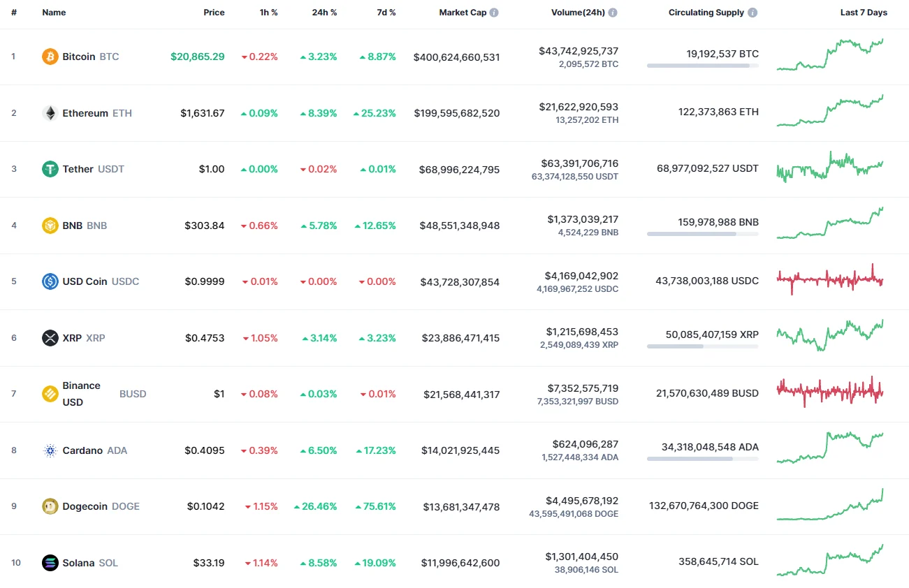The height and width of the screenshot is (588, 909).
Task: Open the Bitcoin coin name link
Action: point(79,57)
